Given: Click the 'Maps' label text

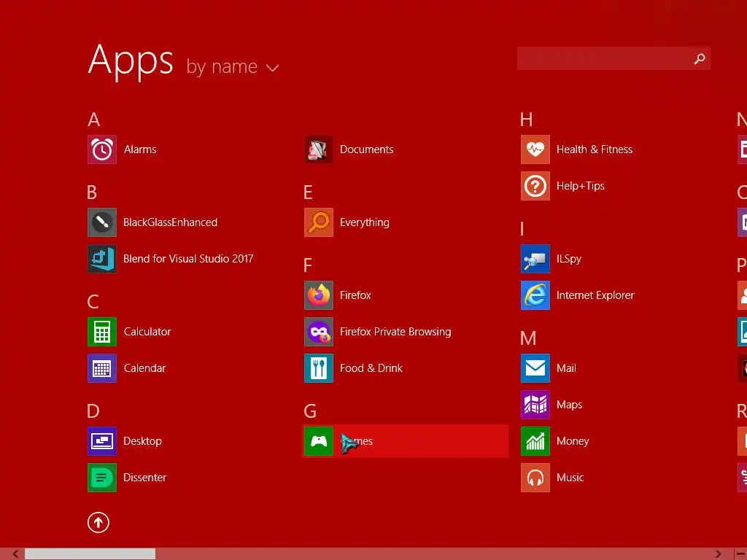Looking at the screenshot, I should (569, 405).
